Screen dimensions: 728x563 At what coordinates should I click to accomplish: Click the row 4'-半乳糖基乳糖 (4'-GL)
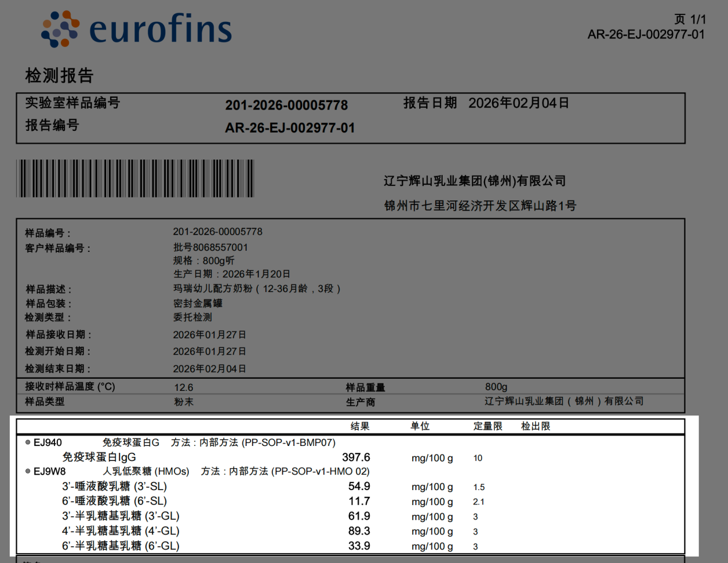pyautogui.click(x=121, y=531)
